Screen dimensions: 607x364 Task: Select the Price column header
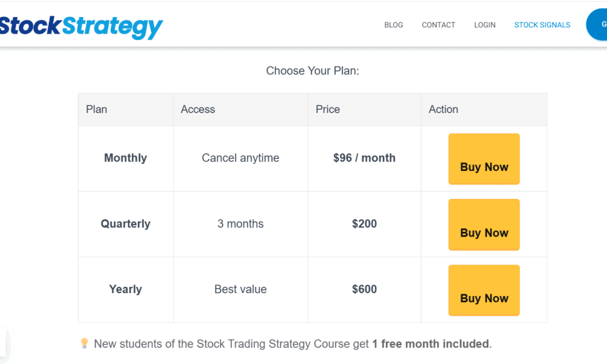coord(328,109)
